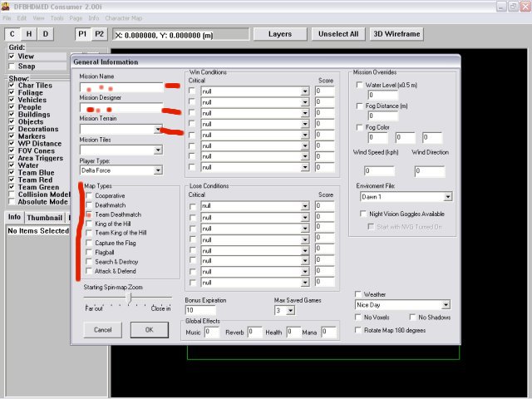Image resolution: width=532 pixels, height=399 pixels.
Task: Click the H toolbar button
Action: point(29,34)
